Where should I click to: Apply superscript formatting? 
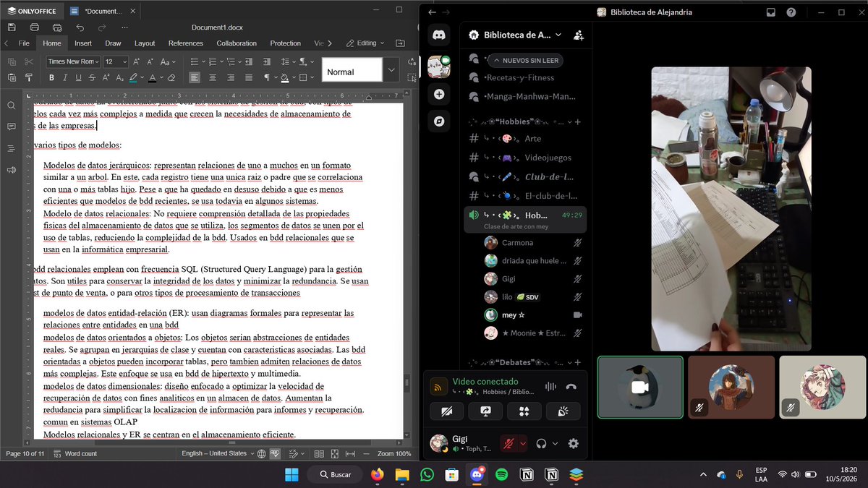point(108,77)
